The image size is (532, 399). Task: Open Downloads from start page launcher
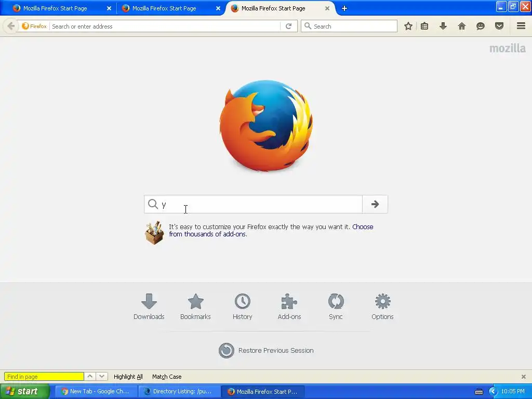pos(149,307)
